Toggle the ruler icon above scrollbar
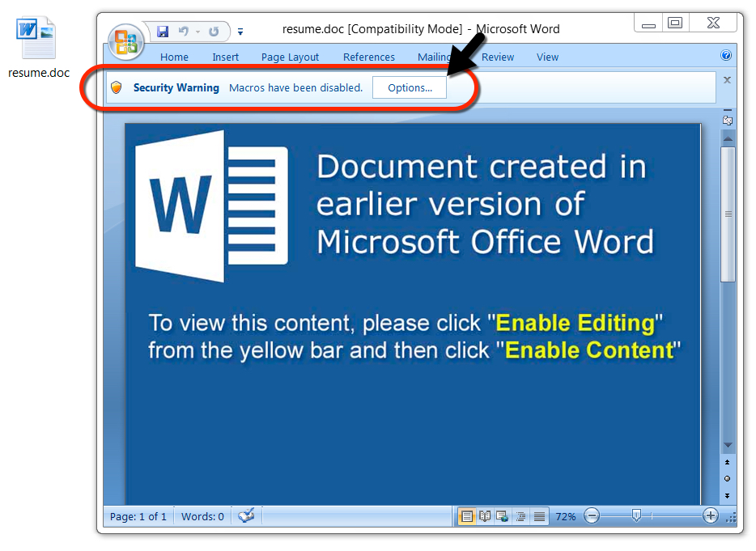Image resolution: width=756 pixels, height=551 pixels. point(728,120)
